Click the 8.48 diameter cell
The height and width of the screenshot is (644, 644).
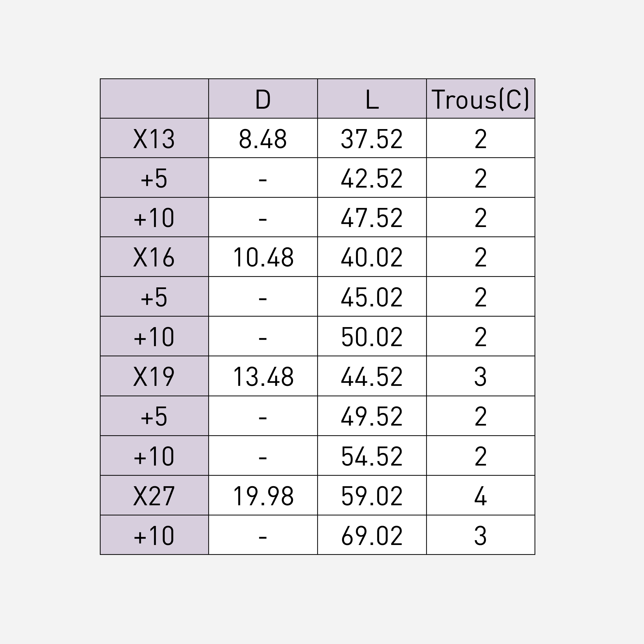click(263, 138)
